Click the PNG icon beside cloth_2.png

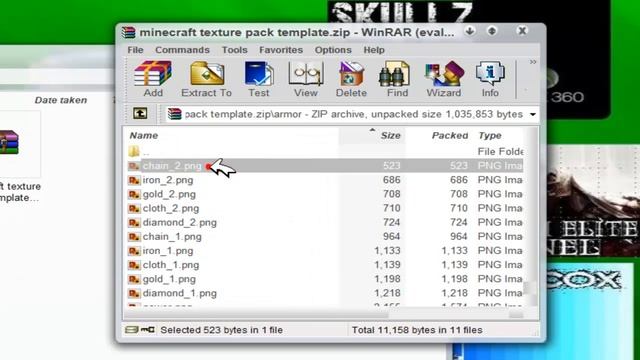(134, 209)
